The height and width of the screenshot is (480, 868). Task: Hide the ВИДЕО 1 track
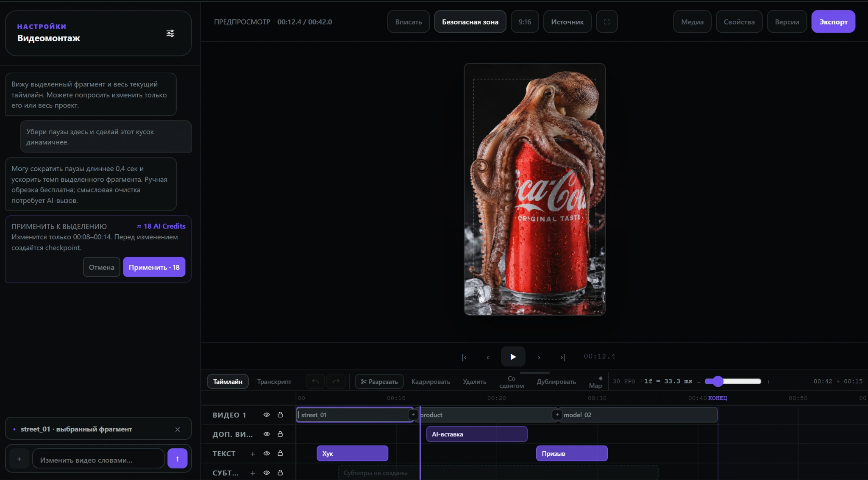pyautogui.click(x=267, y=415)
